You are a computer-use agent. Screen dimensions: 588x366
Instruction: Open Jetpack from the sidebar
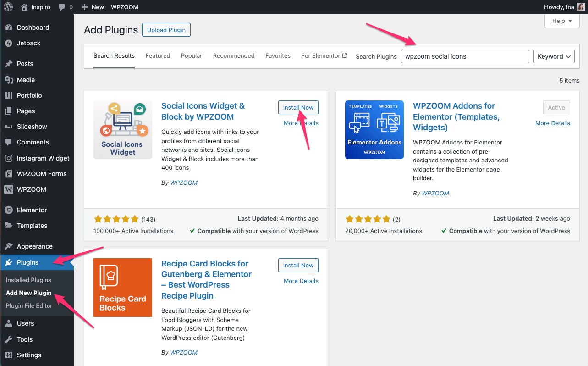[28, 43]
